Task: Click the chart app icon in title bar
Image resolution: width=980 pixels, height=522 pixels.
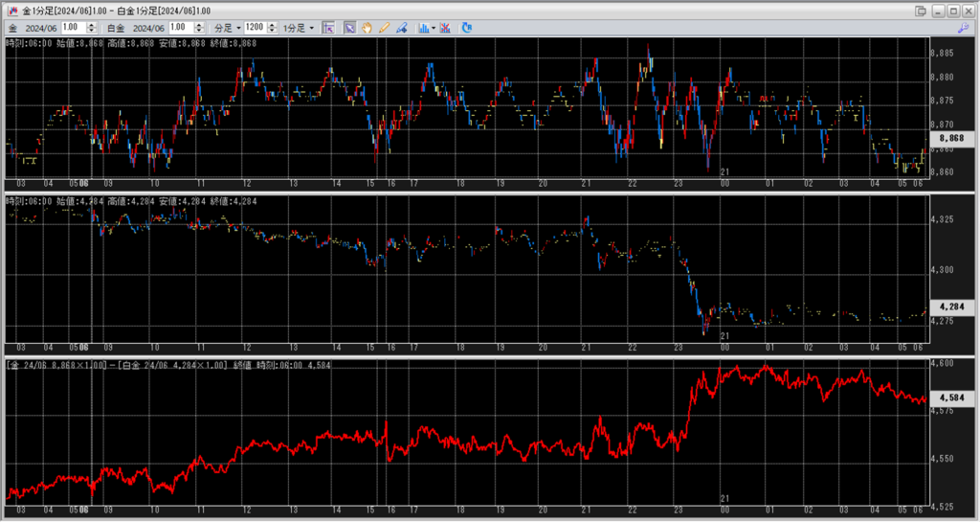Action: point(11,11)
